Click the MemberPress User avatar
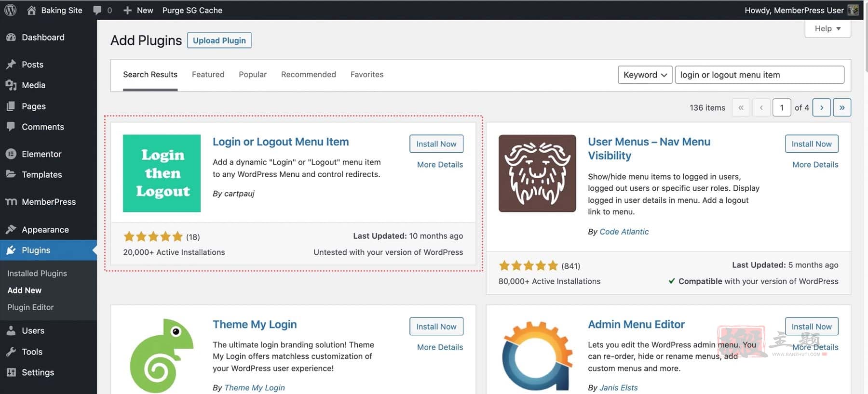Viewport: 868px width, 394px height. 853,10
